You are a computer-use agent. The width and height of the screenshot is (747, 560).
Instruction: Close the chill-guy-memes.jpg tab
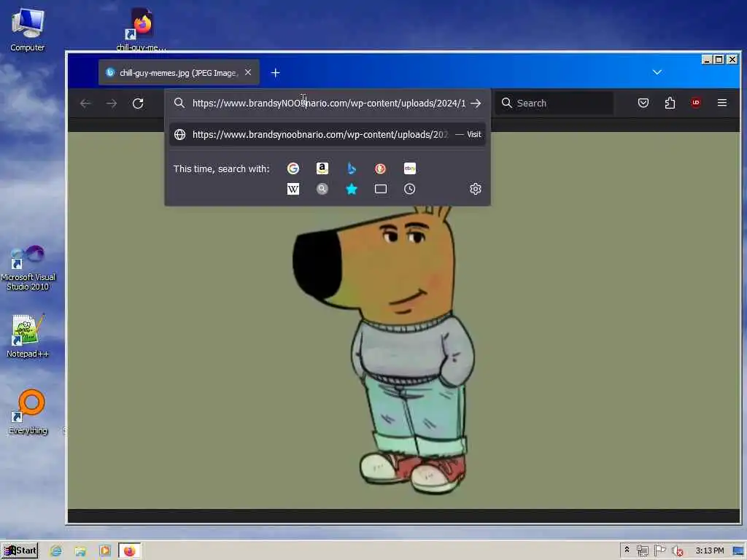point(248,72)
